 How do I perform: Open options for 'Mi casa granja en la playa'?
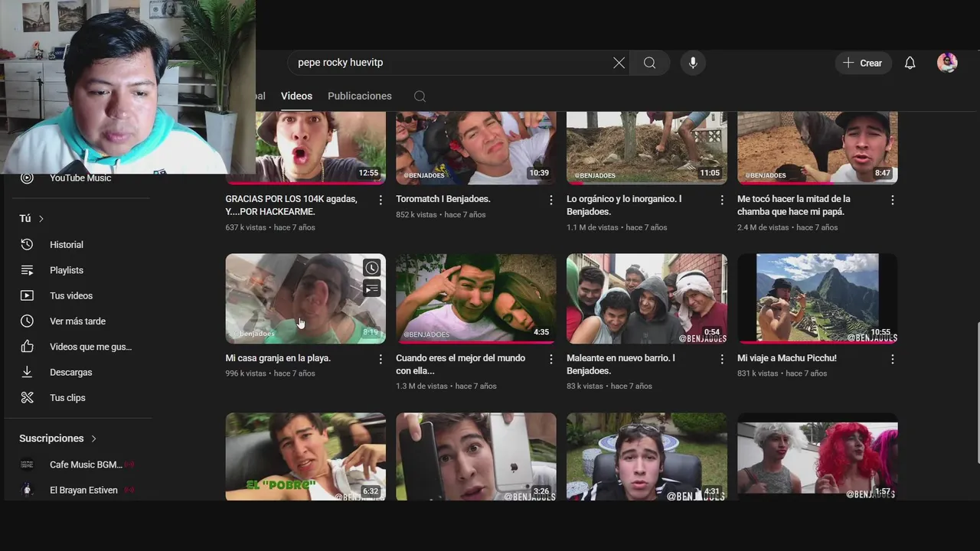381,359
